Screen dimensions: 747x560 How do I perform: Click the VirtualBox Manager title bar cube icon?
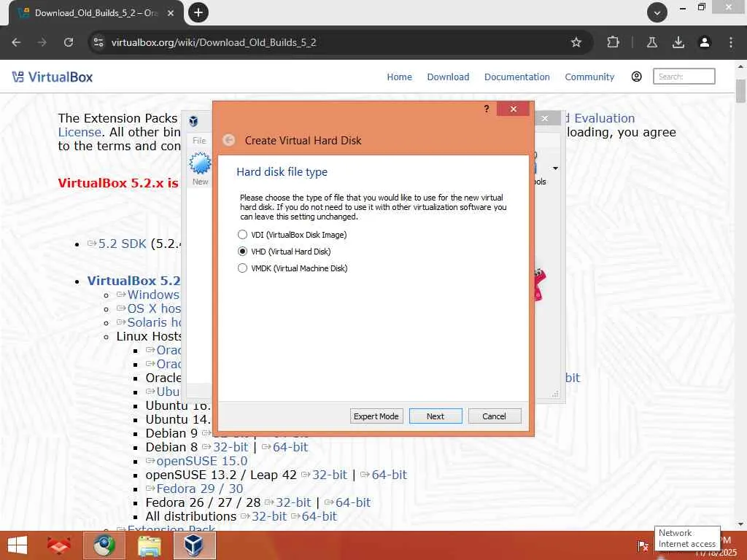pos(193,121)
